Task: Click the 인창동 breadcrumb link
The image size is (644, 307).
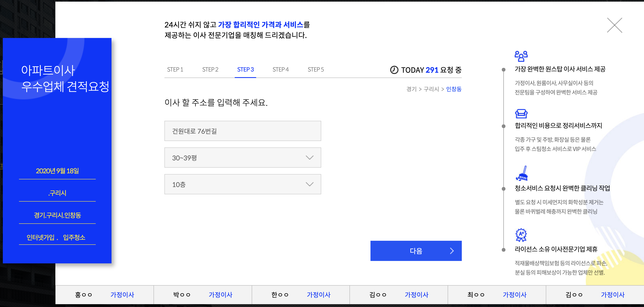Action: tap(454, 89)
